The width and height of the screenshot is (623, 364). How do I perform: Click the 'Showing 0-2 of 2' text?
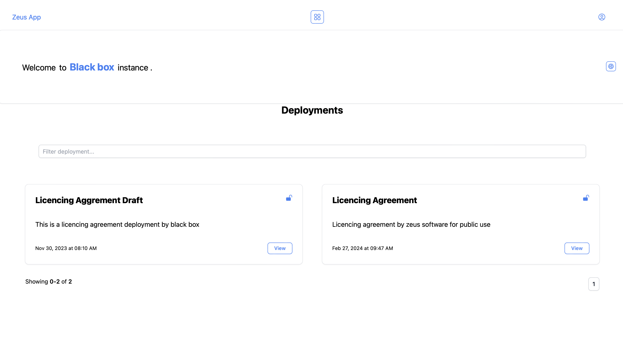tap(49, 281)
